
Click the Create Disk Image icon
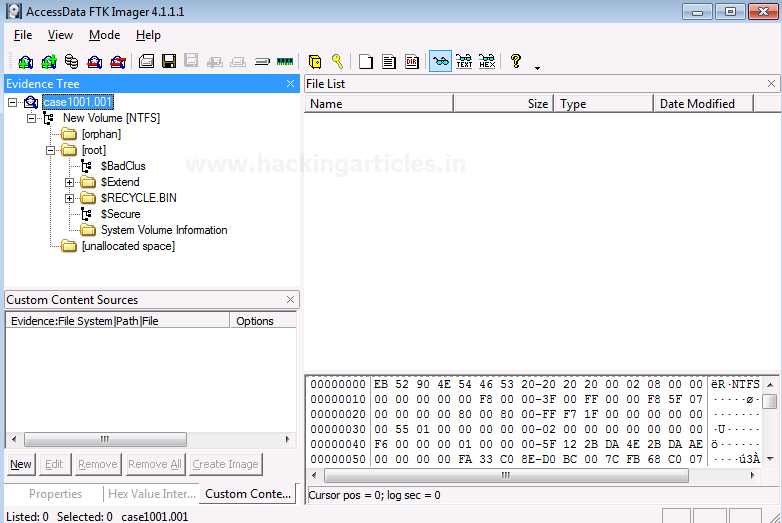pos(146,61)
